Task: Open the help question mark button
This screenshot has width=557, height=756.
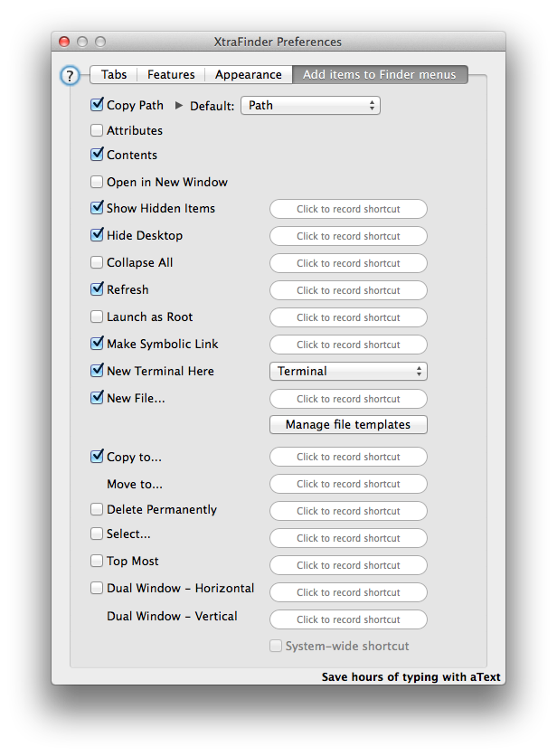Action: 70,75
